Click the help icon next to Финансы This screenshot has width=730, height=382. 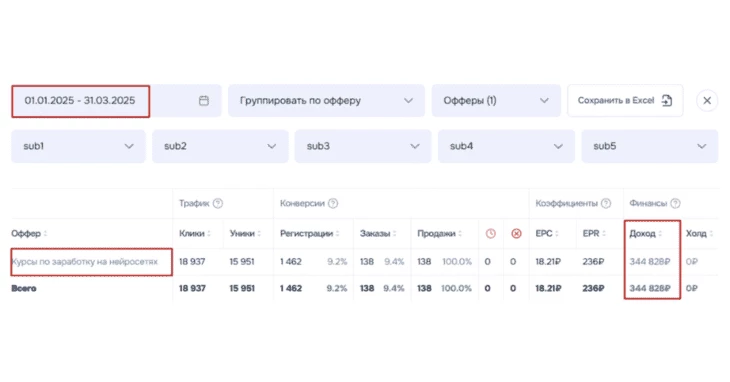click(x=675, y=203)
